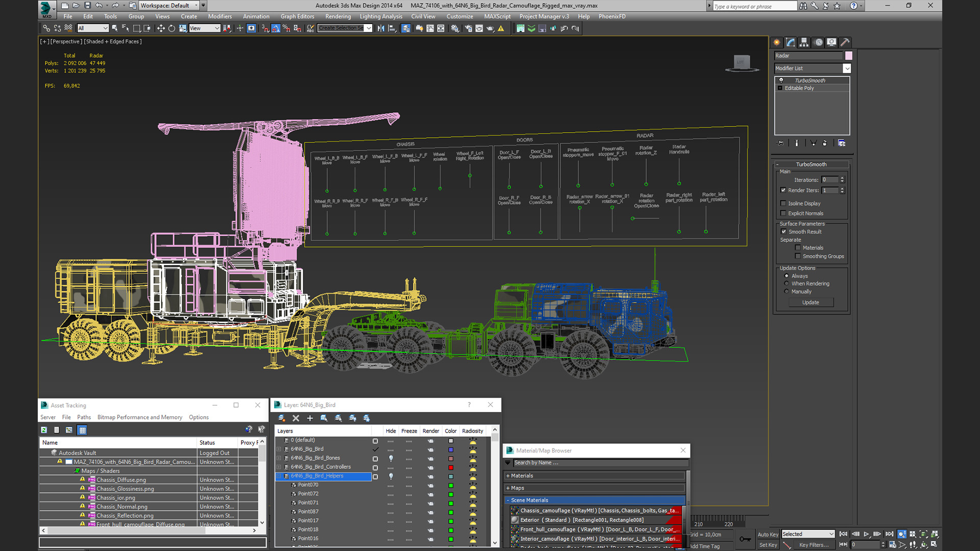The width and height of the screenshot is (980, 551).
Task: Enable the Isoline Display checkbox
Action: (x=783, y=204)
